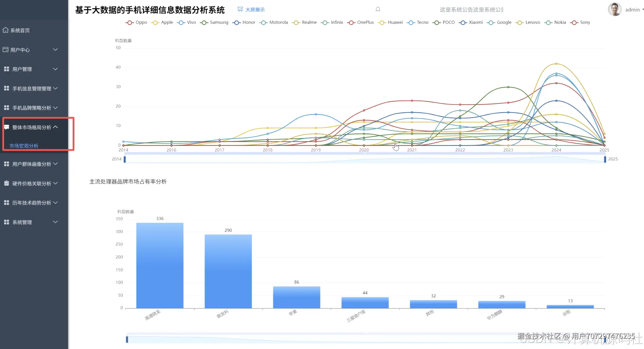Expand the 手机品牌策略分析 menu chevron
Viewport: 644px width, 349px height.
coord(55,108)
